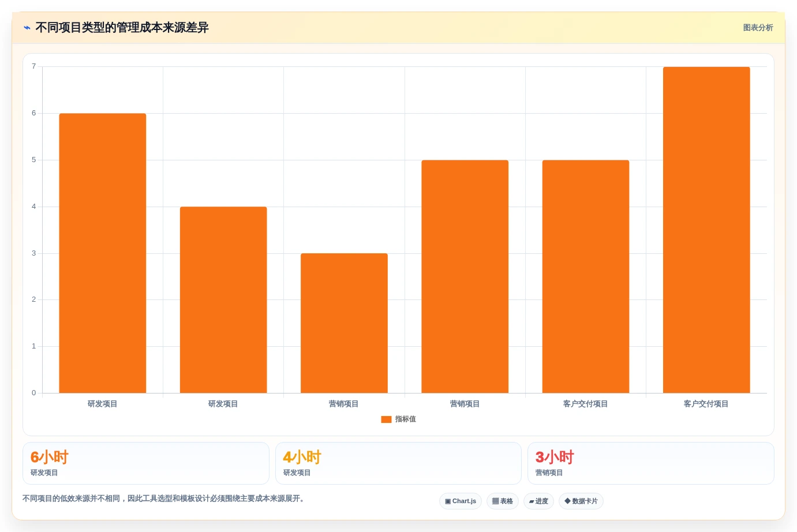
Task: Click the chart title 不同项目类型的管理成本来源差异
Action: click(122, 28)
